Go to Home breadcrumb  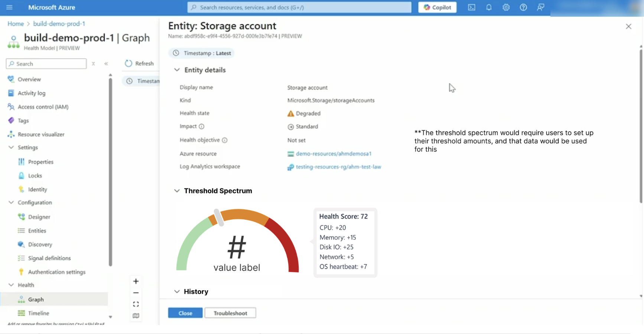[x=16, y=24]
